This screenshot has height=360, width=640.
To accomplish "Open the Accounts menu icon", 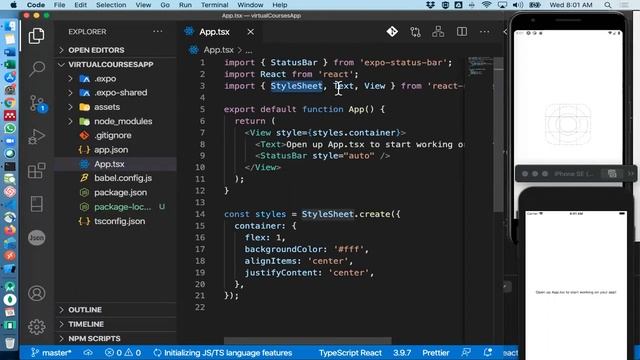I will coord(36,293).
